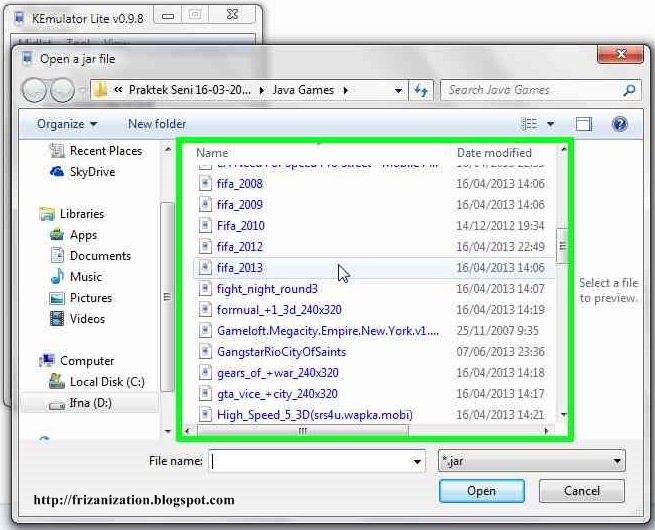Click the Pictures library icon

pyautogui.click(x=57, y=298)
